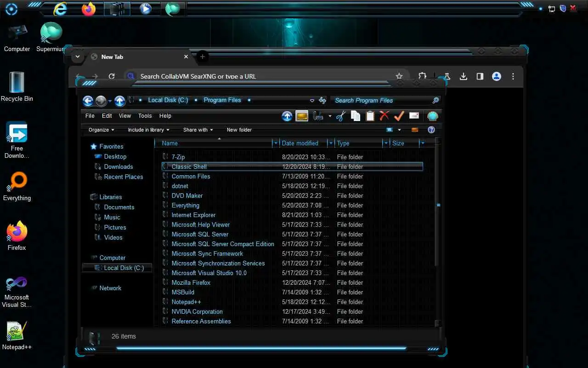Viewport: 588px width, 368px height.
Task: Switch to the New Tab browser tab
Action: (138, 57)
